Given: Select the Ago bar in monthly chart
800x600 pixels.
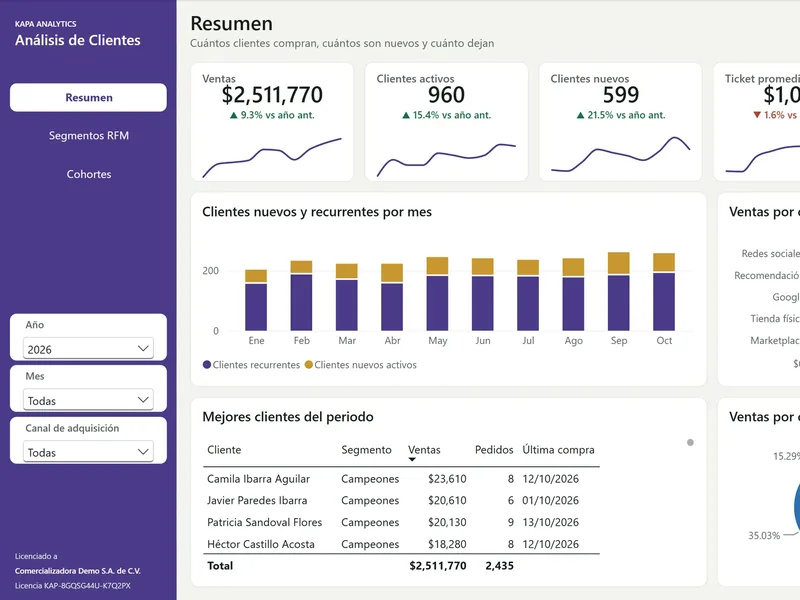Looking at the screenshot, I should coord(573,294).
